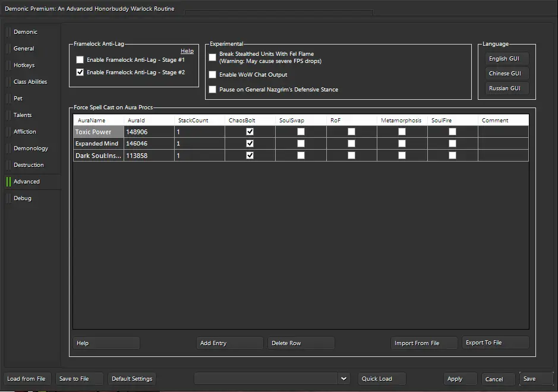Click the Save button
The height and width of the screenshot is (392, 558).
[x=536, y=379]
